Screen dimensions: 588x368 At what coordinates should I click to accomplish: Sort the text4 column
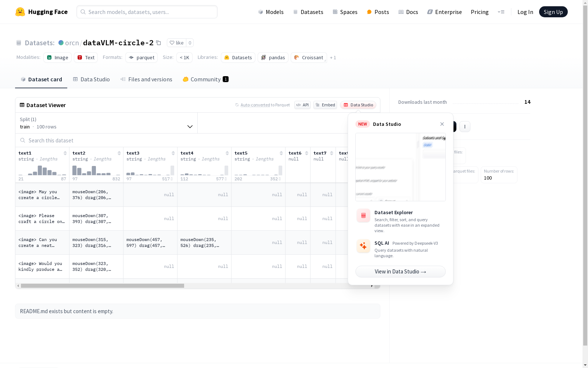[x=227, y=153]
